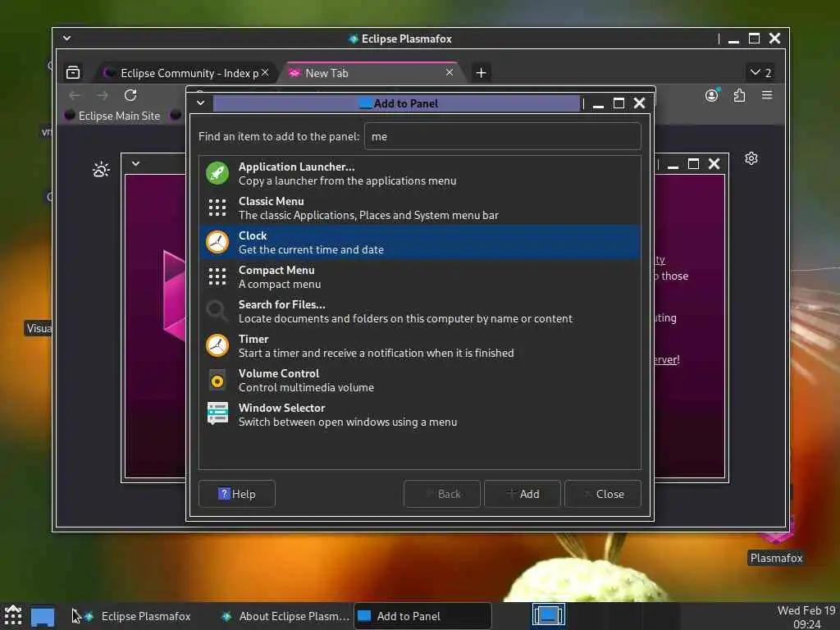
Task: Close the About Eclipse Plasmafox window
Action: click(714, 164)
